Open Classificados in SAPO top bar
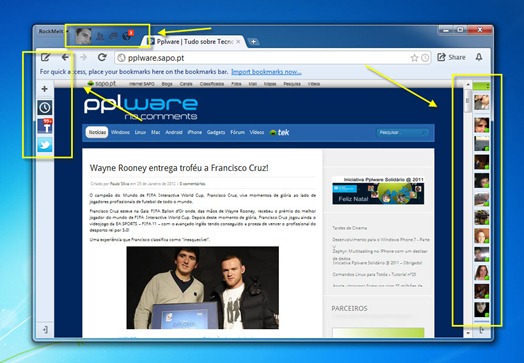 point(212,84)
